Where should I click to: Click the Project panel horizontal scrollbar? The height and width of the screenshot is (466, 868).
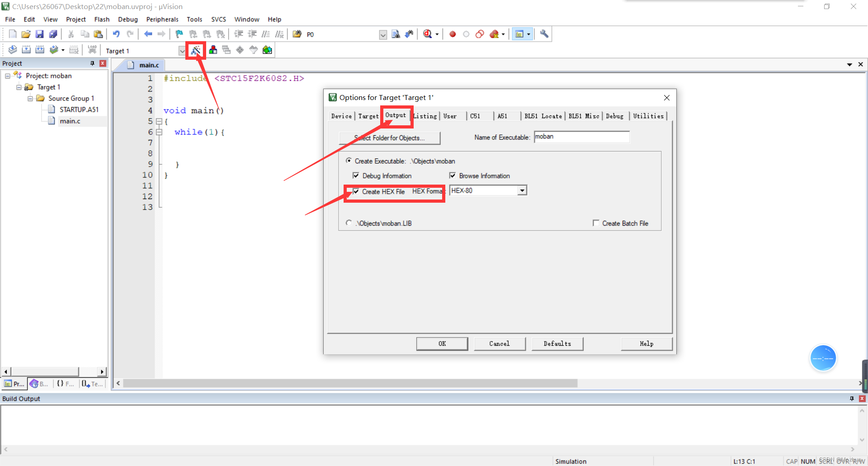click(45, 371)
